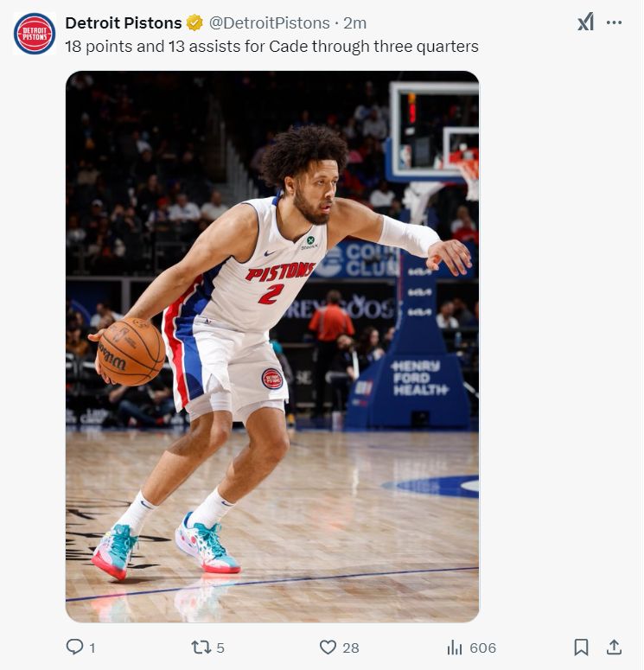Open the post via the 2m timestamp
Screen dimensions: 644x670
click(355, 23)
